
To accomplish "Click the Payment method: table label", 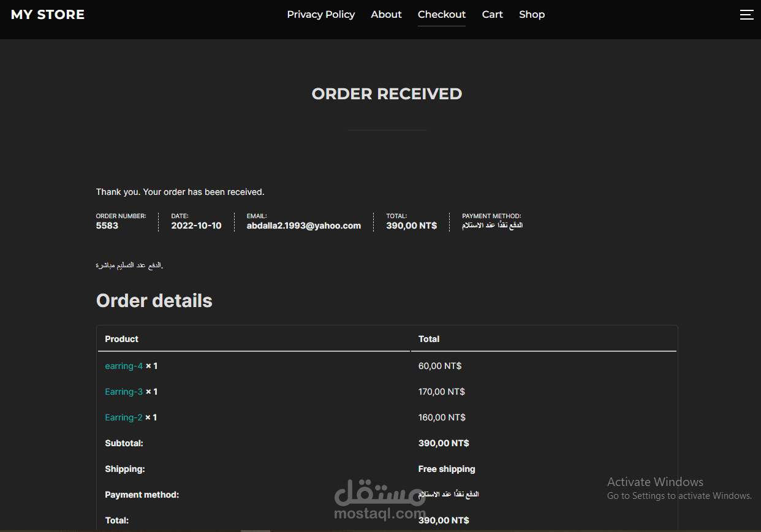I will pos(142,495).
